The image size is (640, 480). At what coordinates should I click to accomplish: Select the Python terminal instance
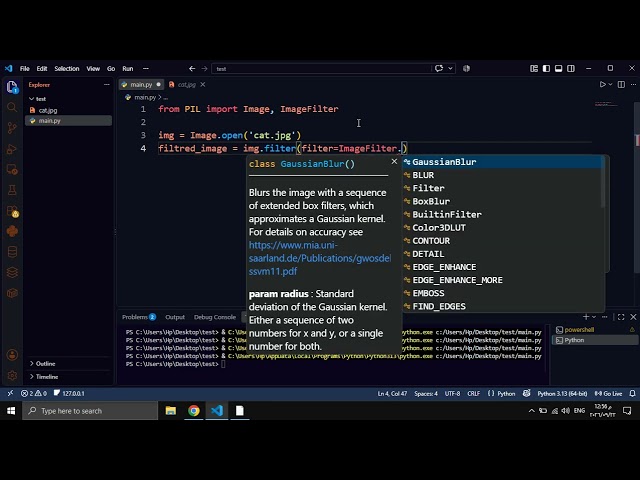[x=595, y=340]
